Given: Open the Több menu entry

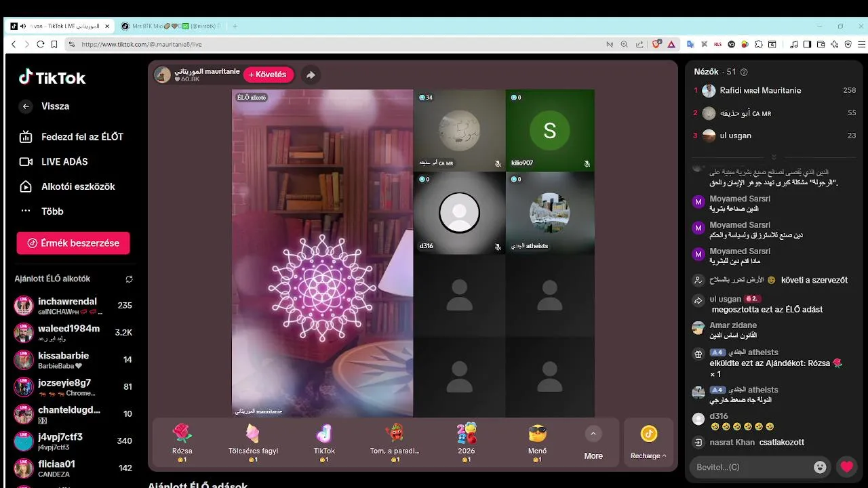Looking at the screenshot, I should (42, 211).
